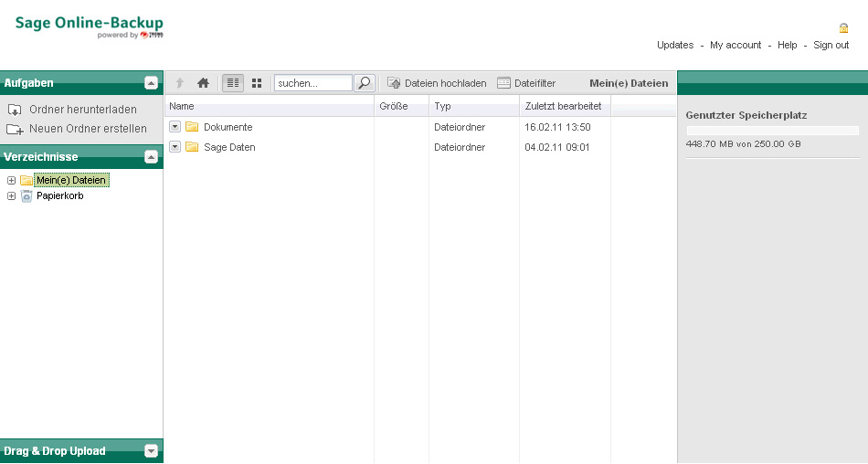Open the Sage Daten folder name
Image resolution: width=868 pixels, height=464 pixels.
tap(229, 147)
